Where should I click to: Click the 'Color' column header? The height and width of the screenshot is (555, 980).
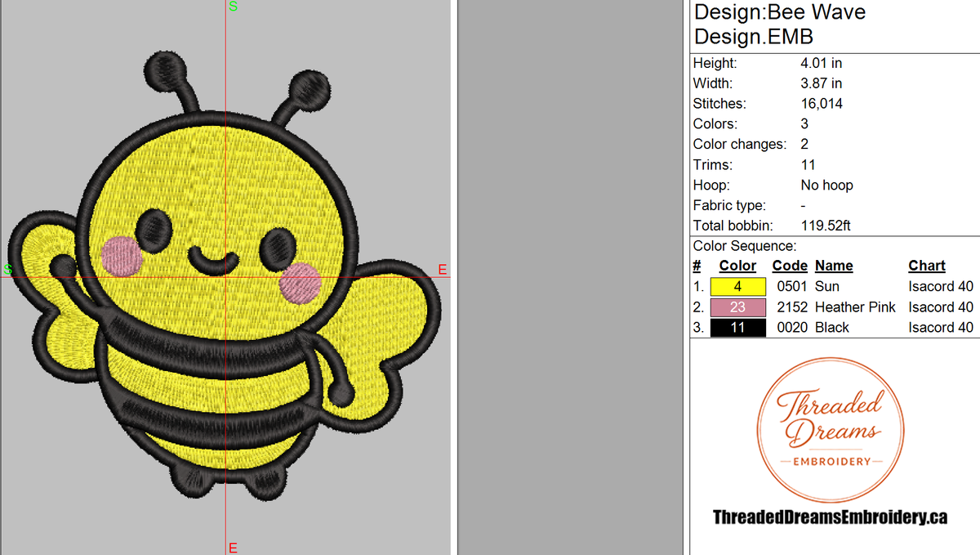click(x=737, y=266)
